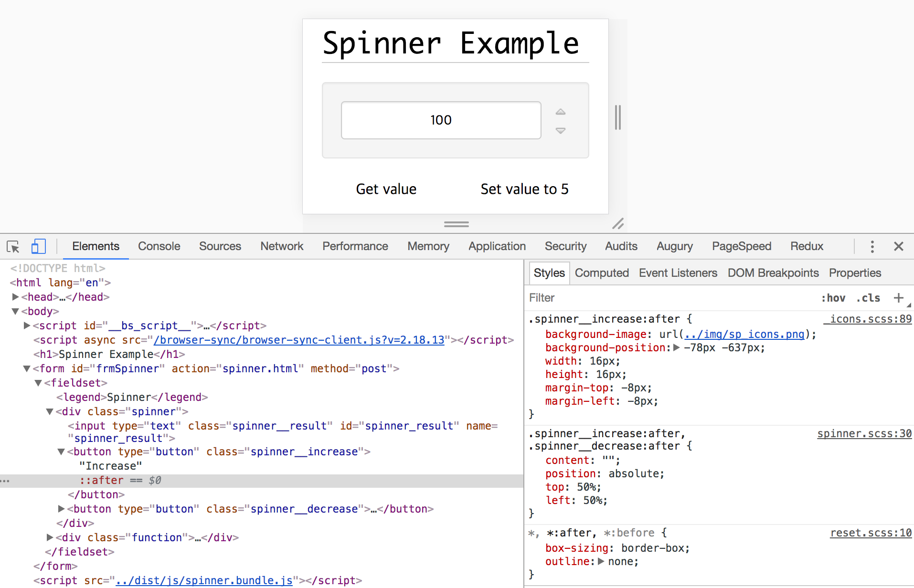The width and height of the screenshot is (914, 588).
Task: Click the spinner decrease arrow
Action: (561, 130)
